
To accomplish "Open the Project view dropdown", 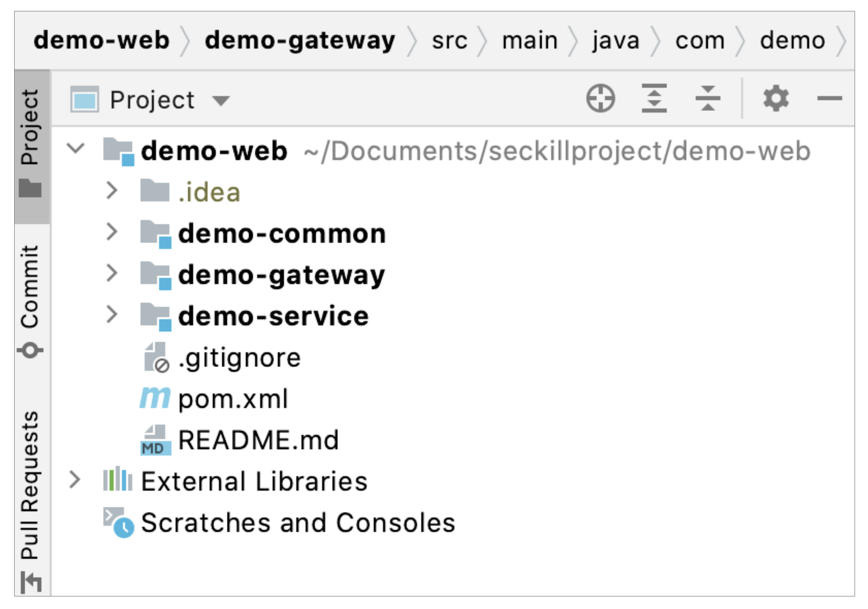I will pyautogui.click(x=221, y=100).
